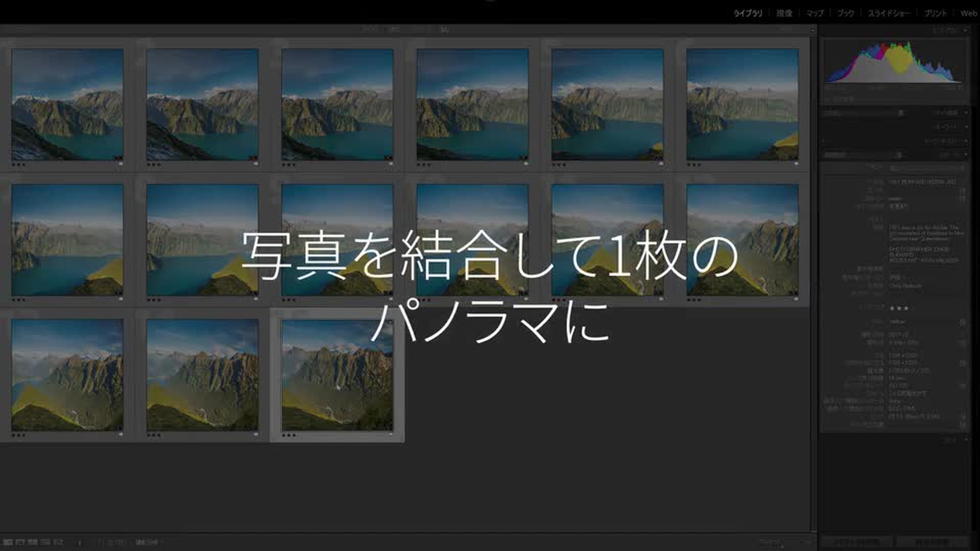This screenshot has width=980, height=551.
Task: Collapse the Histogram panel header triangle
Action: tap(965, 31)
